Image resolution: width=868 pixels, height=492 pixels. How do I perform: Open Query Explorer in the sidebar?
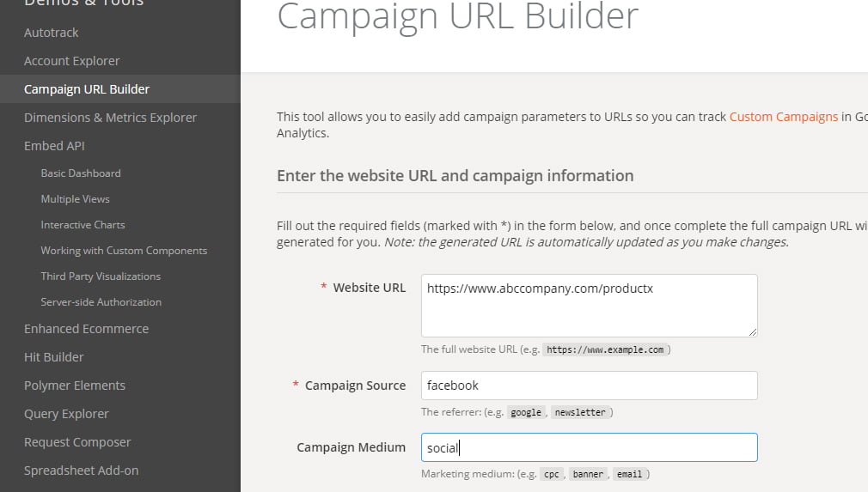[x=66, y=414]
